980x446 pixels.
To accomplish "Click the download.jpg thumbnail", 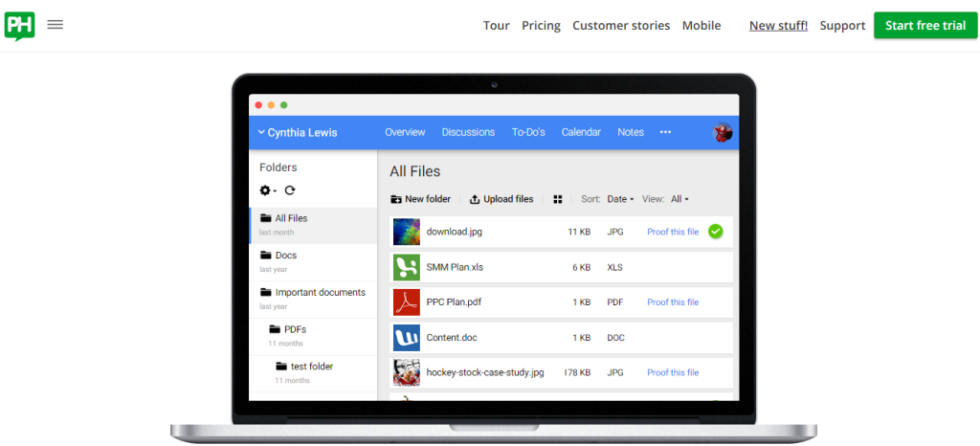I will (406, 232).
